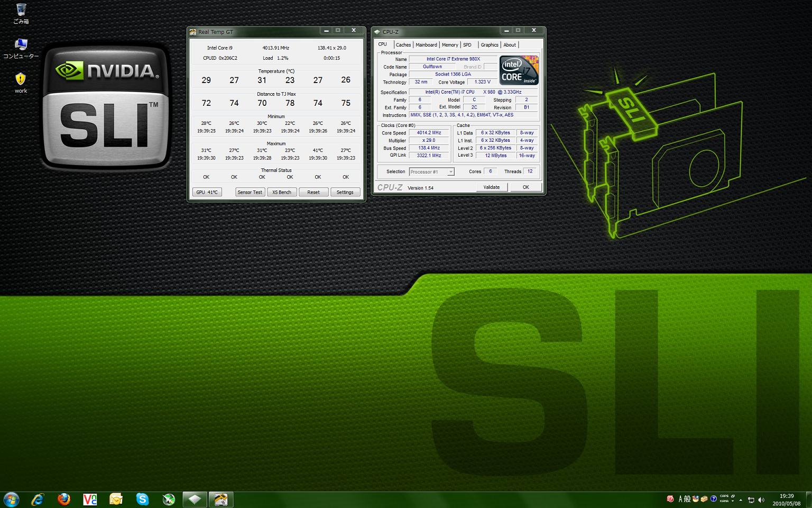Launch Firefox from the taskbar
The width and height of the screenshot is (812, 508).
tap(64, 499)
